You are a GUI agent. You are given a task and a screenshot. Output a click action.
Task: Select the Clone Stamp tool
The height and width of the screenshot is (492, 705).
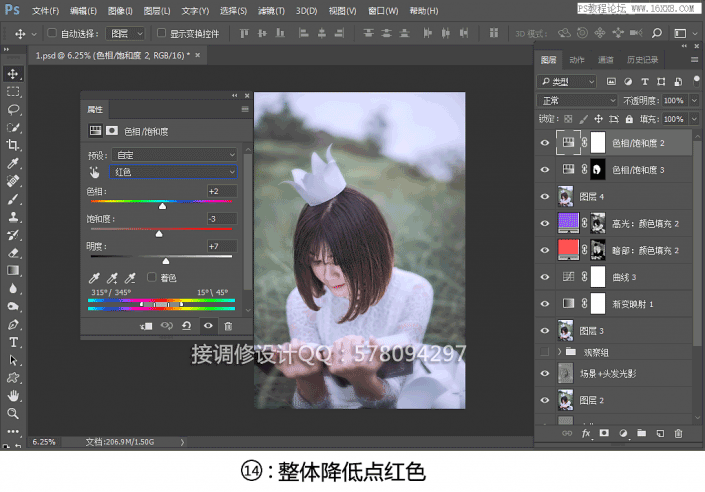tap(13, 217)
